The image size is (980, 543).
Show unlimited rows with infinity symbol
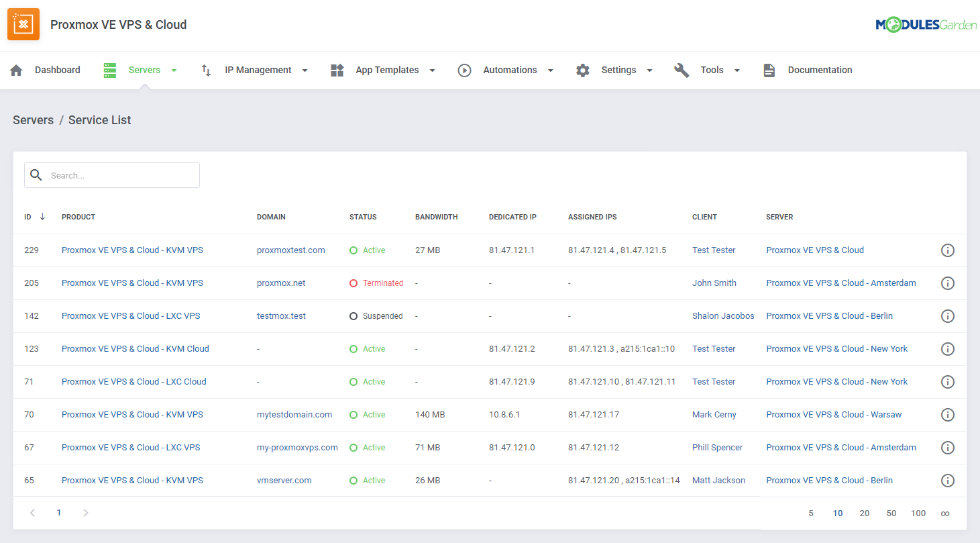(945, 513)
